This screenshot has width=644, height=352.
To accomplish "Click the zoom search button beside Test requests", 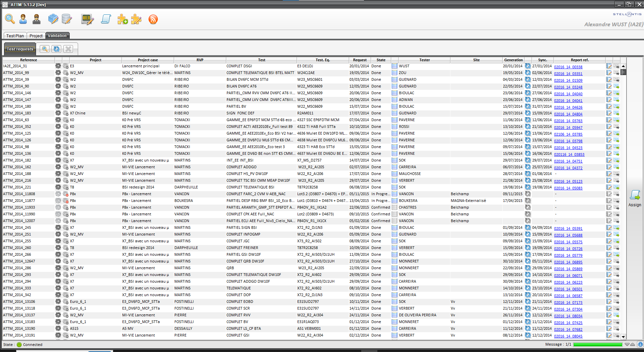I will (44, 49).
